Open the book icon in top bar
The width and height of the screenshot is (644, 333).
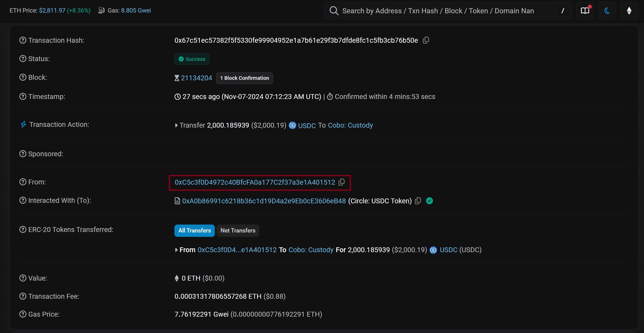click(585, 10)
